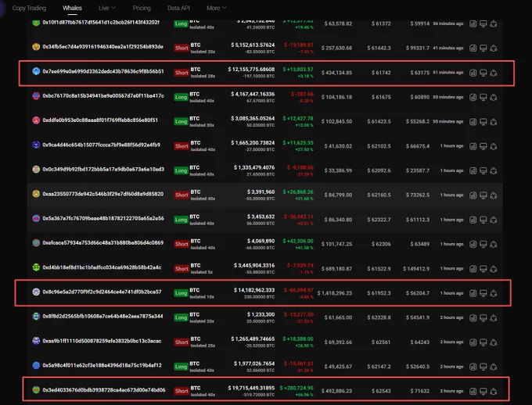Expand the More dropdown menu
The width and height of the screenshot is (532, 405).
click(216, 8)
